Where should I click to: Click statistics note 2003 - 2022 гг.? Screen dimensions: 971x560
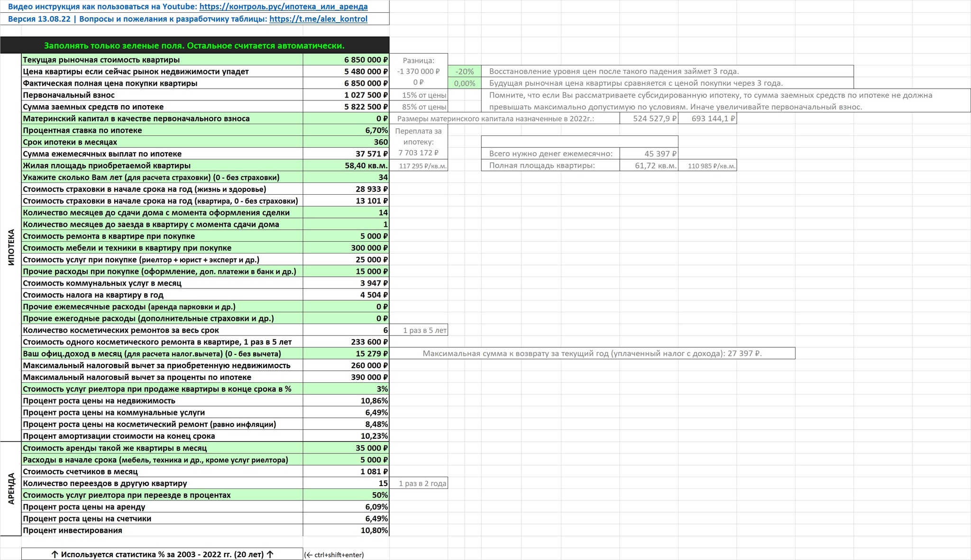(162, 554)
